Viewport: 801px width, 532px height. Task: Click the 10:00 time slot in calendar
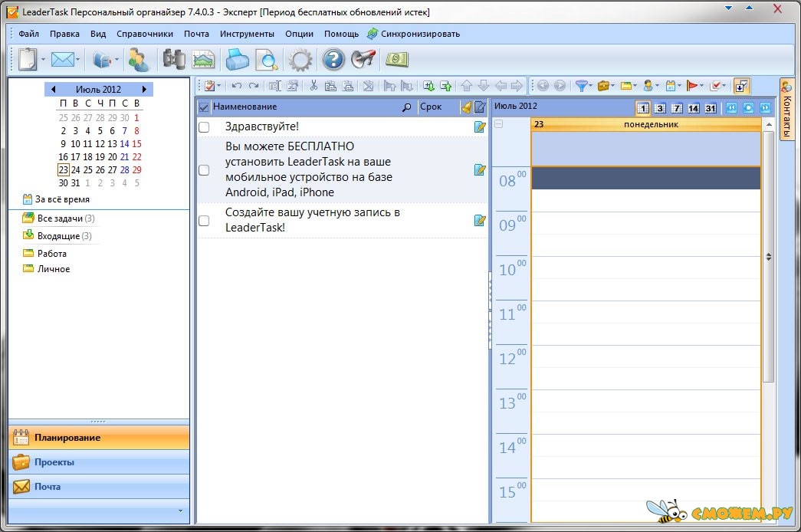pyautogui.click(x=645, y=267)
